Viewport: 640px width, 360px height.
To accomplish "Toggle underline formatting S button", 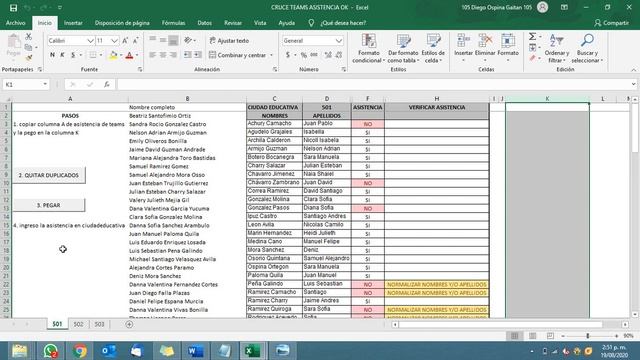I will tap(73, 55).
